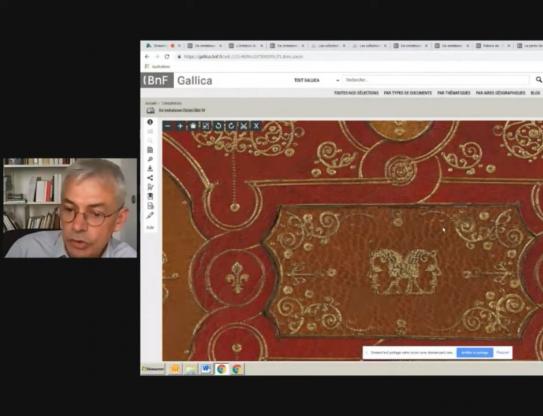Open the folder icon in the taskbar
The height and width of the screenshot is (416, 543).
(x=190, y=369)
